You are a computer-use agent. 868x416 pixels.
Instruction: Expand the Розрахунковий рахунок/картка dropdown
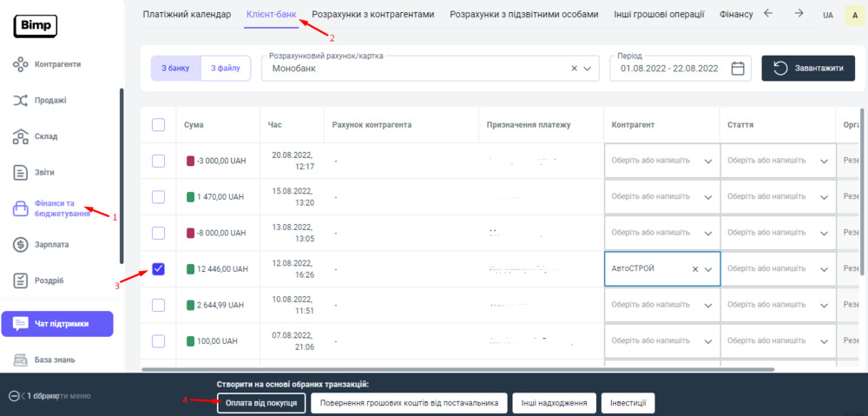[x=589, y=69]
